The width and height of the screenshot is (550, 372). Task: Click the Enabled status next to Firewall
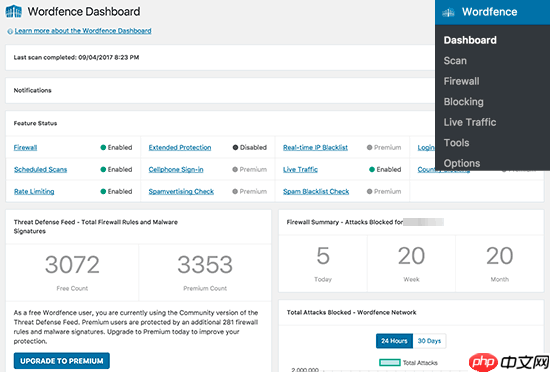116,148
